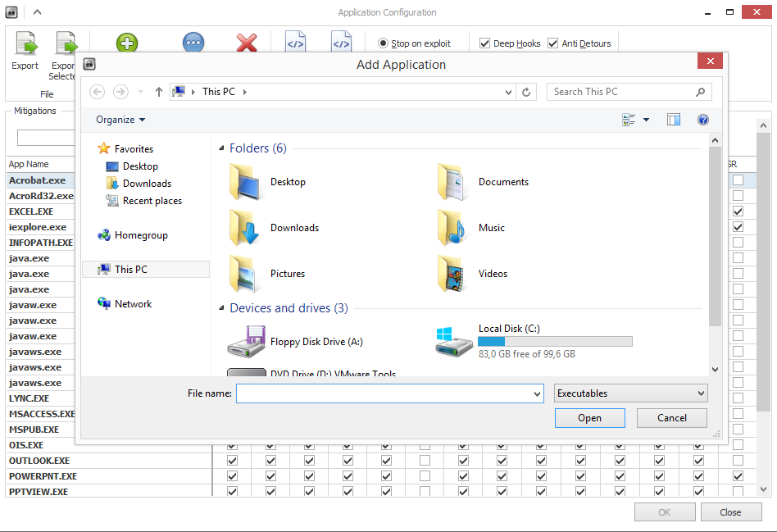Uncheck last-column checkbox for EXCEL.EXE row

point(738,211)
